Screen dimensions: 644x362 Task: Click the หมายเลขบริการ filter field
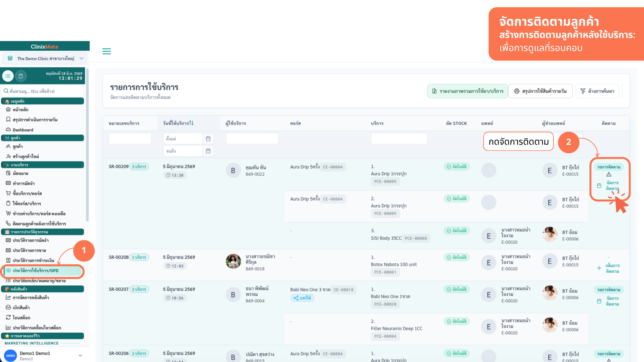(x=130, y=139)
